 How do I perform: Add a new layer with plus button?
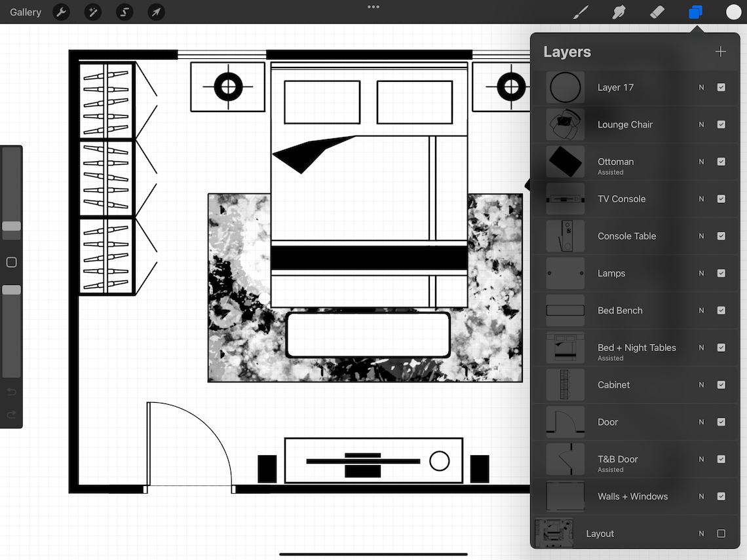click(x=721, y=51)
